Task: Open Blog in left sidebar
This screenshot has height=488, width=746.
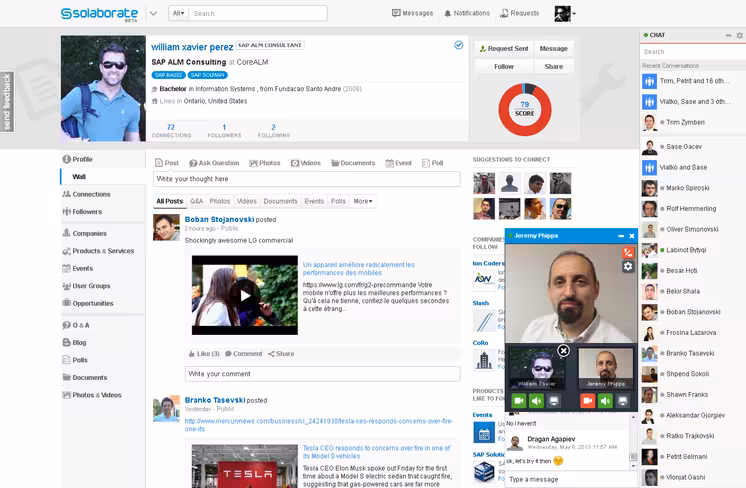Action: [74, 342]
